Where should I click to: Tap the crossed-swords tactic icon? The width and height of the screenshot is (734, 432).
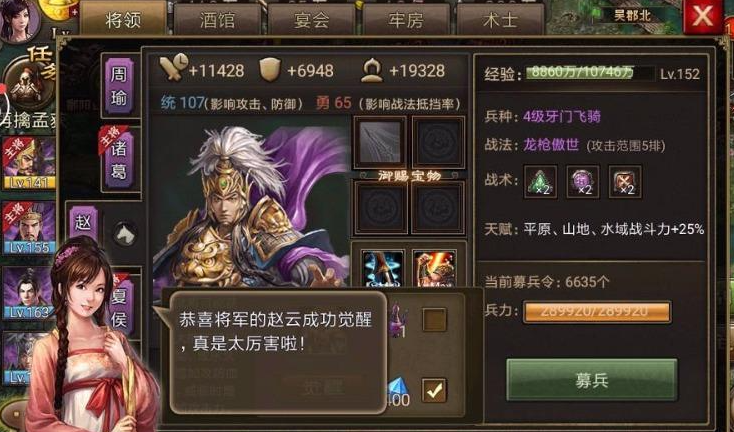pos(624,182)
